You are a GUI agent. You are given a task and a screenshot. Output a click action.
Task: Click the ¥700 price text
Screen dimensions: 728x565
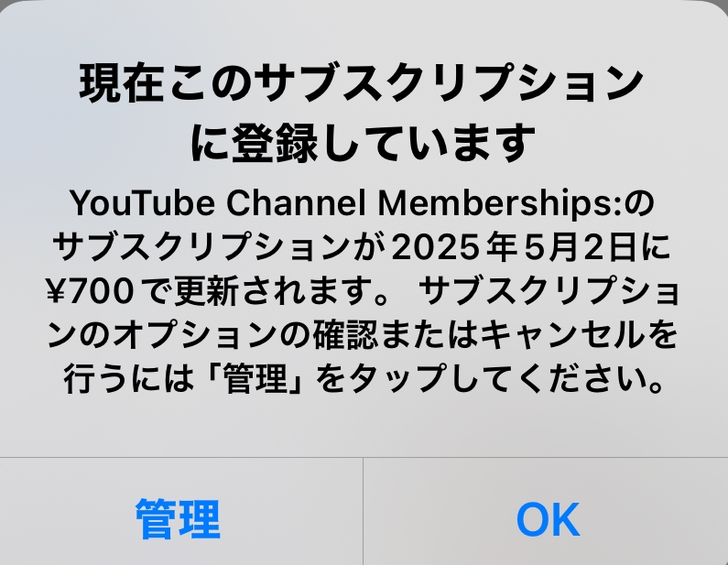[91, 291]
